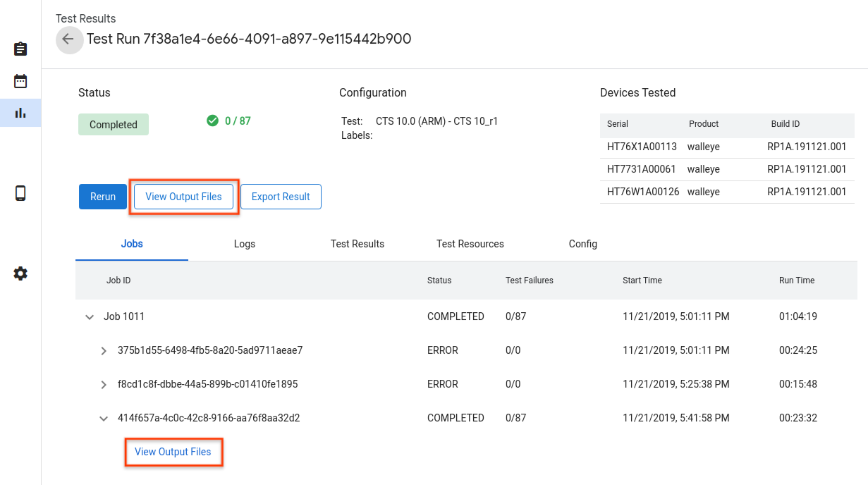
Task: Click the back arrow button
Action: (68, 39)
